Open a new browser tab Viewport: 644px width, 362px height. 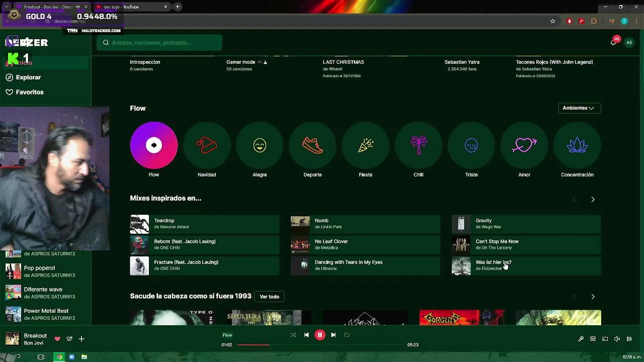pyautogui.click(x=178, y=7)
